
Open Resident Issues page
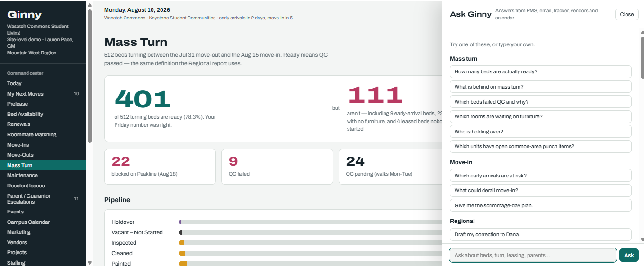coord(43,186)
